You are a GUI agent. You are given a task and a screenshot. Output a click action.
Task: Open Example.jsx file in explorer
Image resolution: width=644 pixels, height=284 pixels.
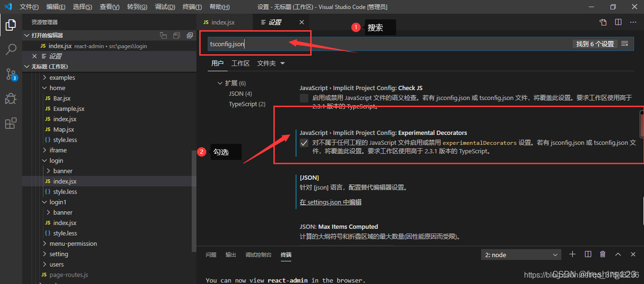pyautogui.click(x=68, y=109)
